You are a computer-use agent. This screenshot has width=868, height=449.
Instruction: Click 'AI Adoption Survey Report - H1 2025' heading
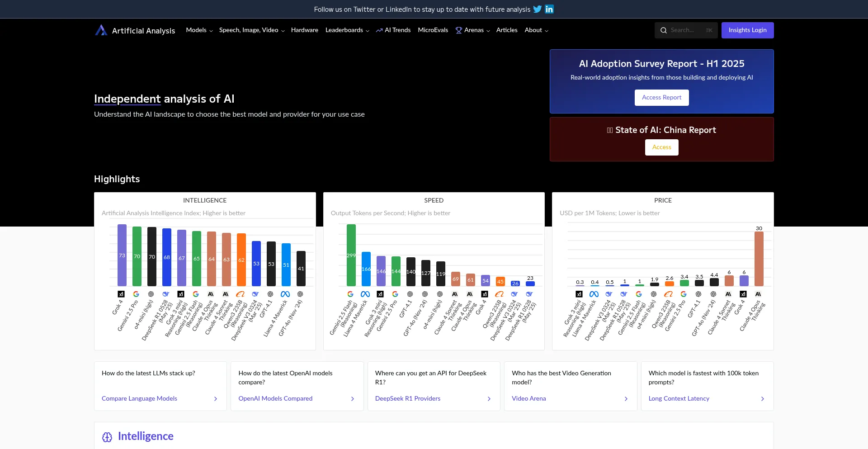click(662, 64)
